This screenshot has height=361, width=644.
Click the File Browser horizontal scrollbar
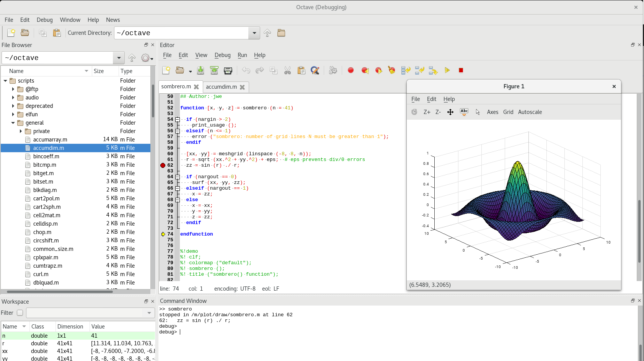point(59,291)
